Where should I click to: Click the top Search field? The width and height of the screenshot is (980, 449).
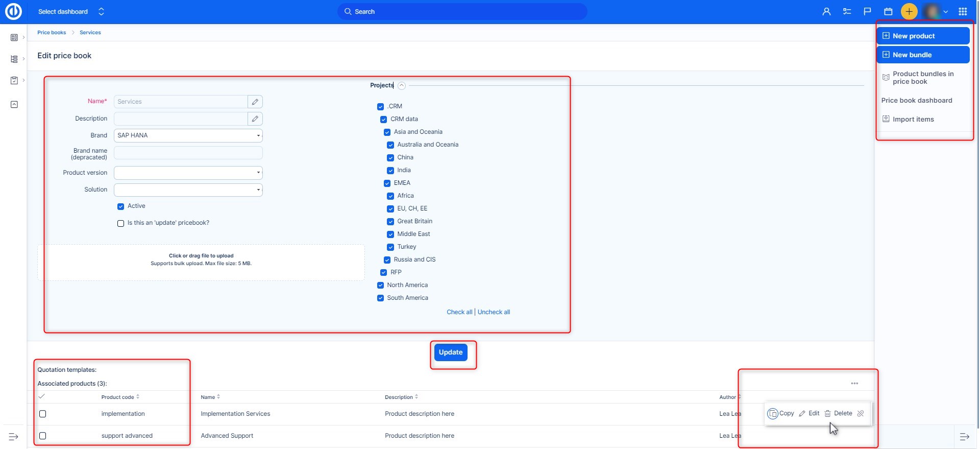coord(462,11)
